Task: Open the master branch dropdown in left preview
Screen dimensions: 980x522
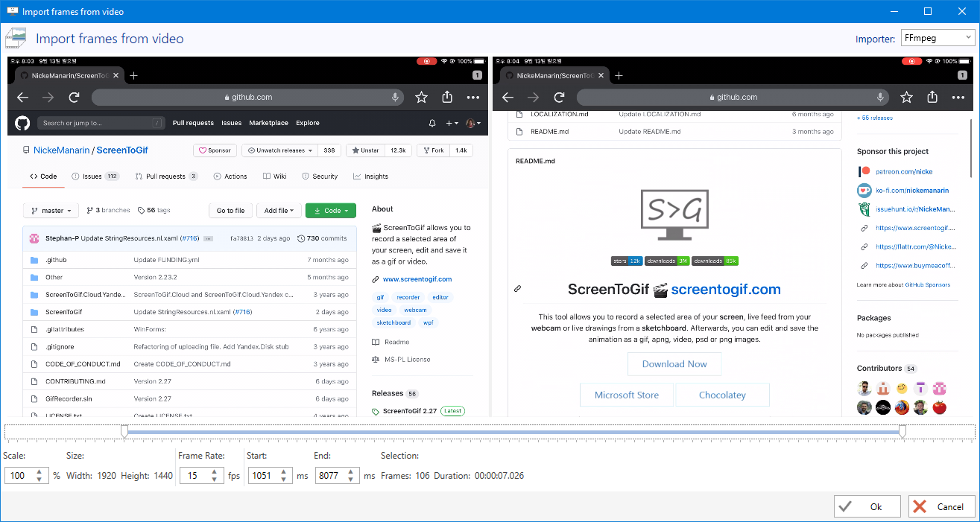Action: (51, 211)
